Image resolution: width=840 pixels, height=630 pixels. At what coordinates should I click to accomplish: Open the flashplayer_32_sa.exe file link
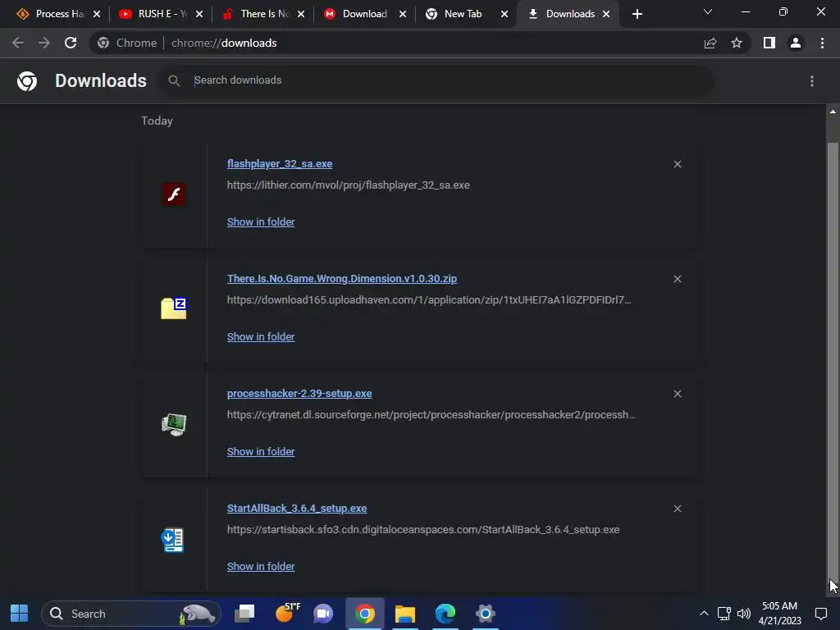pyautogui.click(x=279, y=164)
